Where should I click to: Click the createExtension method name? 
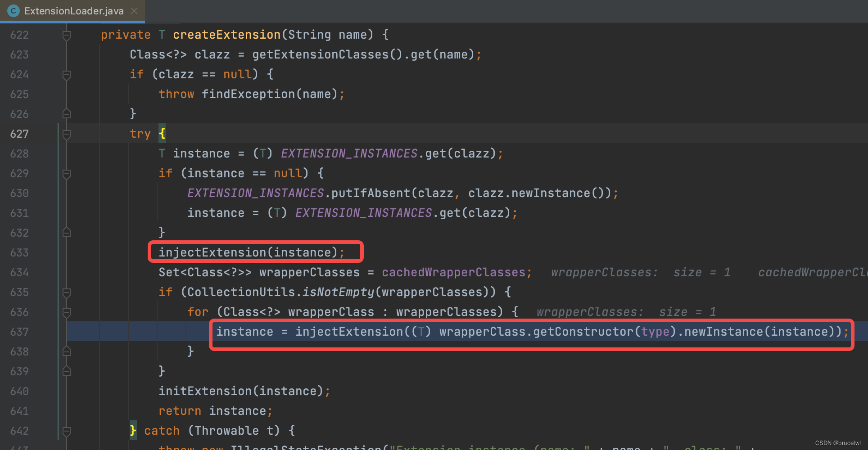coord(227,35)
